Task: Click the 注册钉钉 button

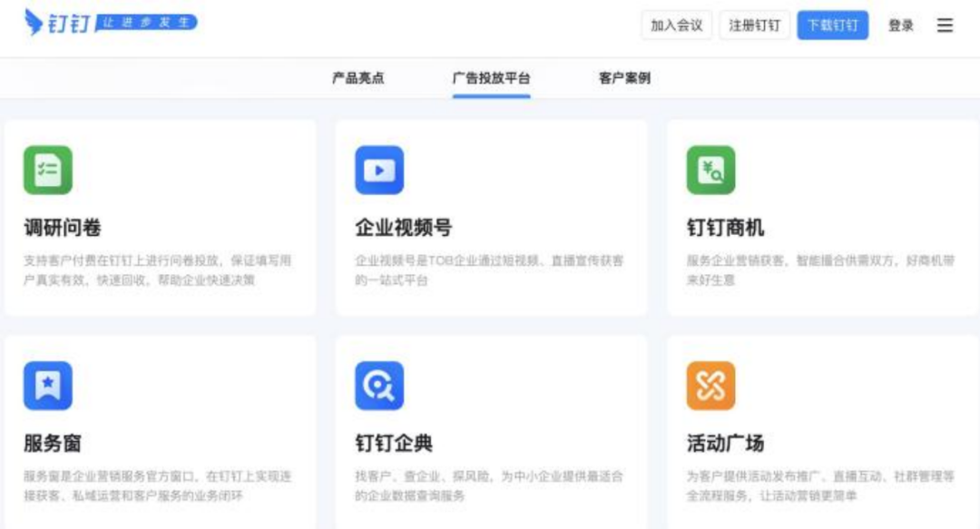Action: [x=754, y=25]
